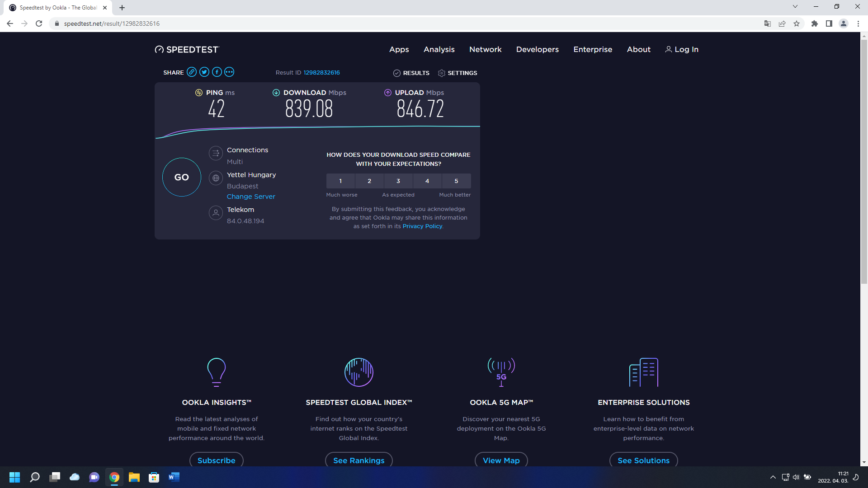The image size is (868, 488).
Task: Share result on Twitter icon
Action: [x=204, y=72]
